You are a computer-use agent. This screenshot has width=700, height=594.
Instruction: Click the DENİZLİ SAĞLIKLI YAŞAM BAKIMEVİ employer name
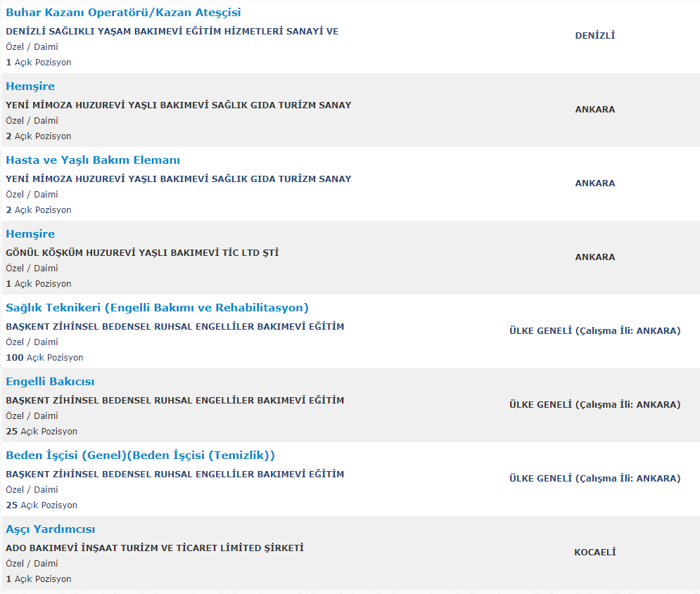(172, 31)
